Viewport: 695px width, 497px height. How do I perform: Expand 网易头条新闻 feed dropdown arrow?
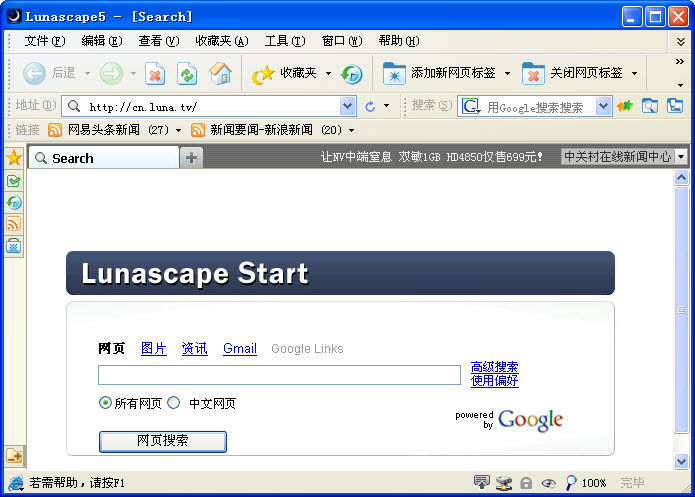(x=179, y=130)
